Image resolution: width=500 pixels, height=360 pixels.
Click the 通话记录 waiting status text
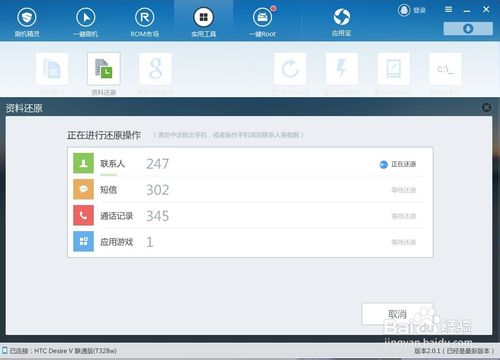pyautogui.click(x=404, y=216)
